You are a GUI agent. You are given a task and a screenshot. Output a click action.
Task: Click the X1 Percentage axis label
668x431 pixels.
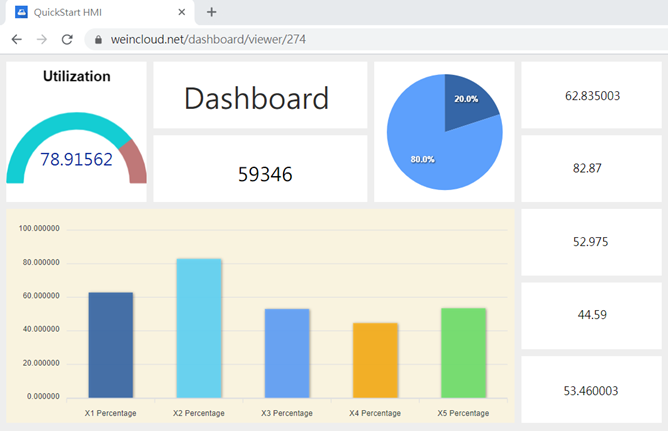tap(110, 413)
